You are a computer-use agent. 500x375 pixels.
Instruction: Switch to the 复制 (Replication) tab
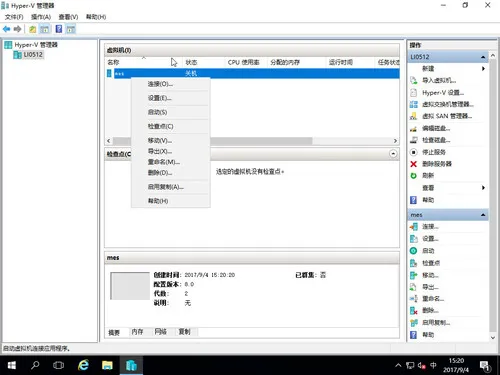[184, 332]
